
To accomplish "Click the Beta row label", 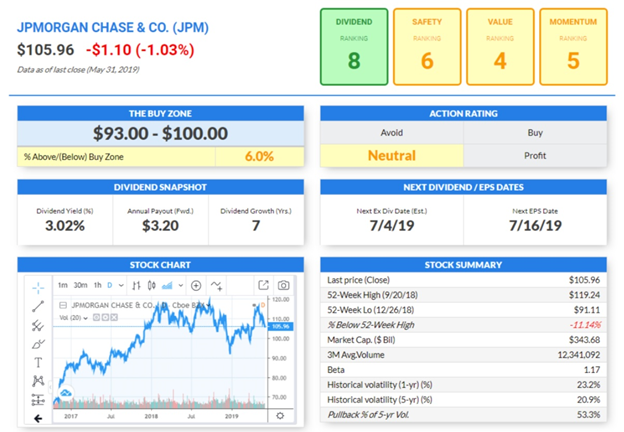I will [x=336, y=370].
